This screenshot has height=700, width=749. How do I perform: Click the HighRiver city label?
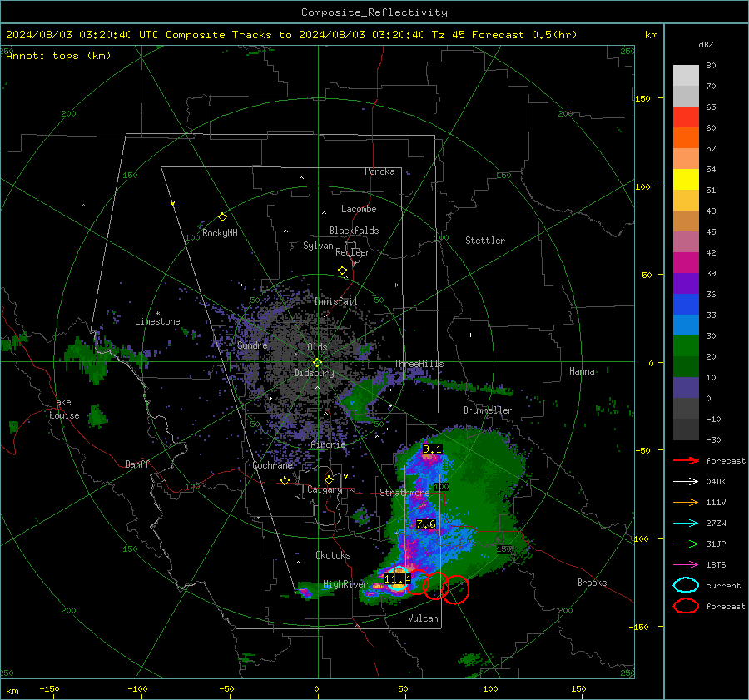pyautogui.click(x=345, y=584)
